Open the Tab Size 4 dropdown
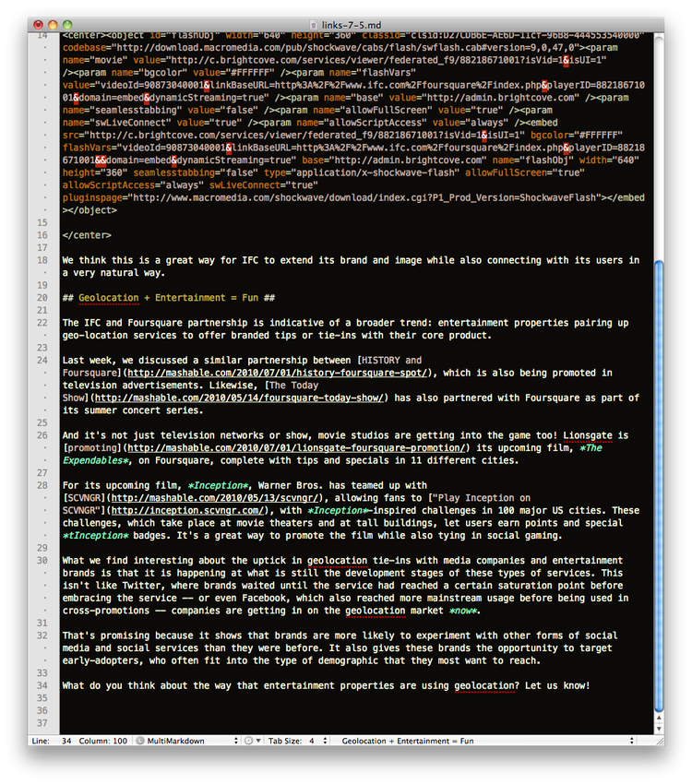The height and width of the screenshot is (784, 692). pos(298,741)
